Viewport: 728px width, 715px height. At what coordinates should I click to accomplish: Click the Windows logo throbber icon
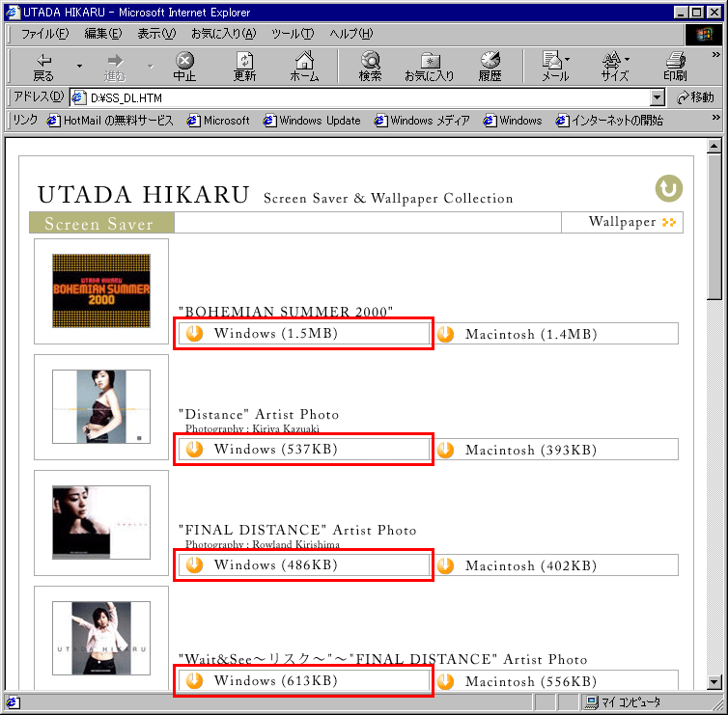click(704, 35)
